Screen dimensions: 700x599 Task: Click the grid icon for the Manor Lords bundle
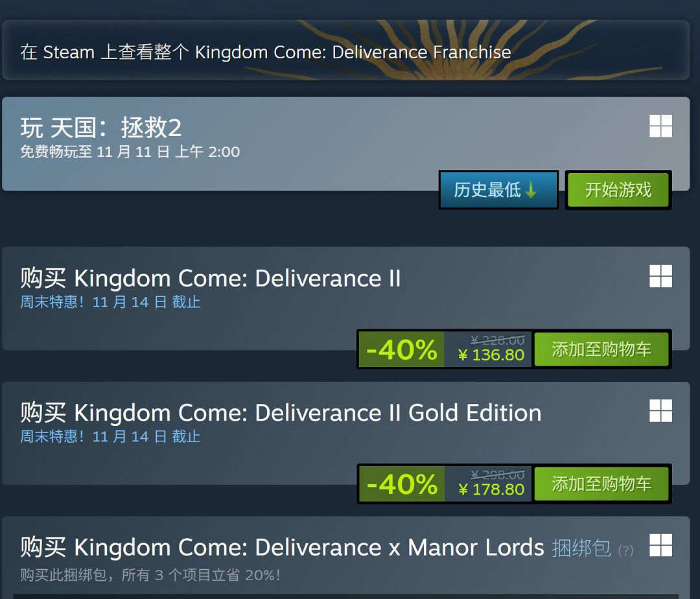tap(660, 546)
